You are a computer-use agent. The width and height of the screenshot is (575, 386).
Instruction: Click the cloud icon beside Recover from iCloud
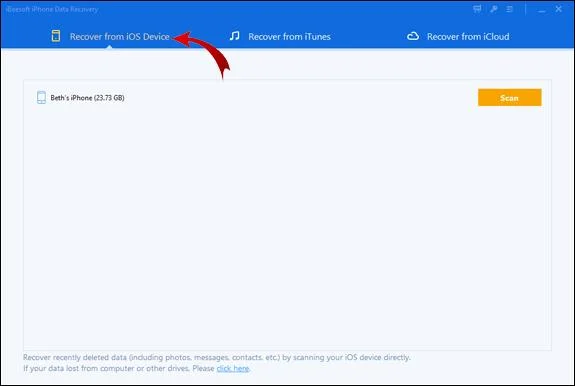413,36
